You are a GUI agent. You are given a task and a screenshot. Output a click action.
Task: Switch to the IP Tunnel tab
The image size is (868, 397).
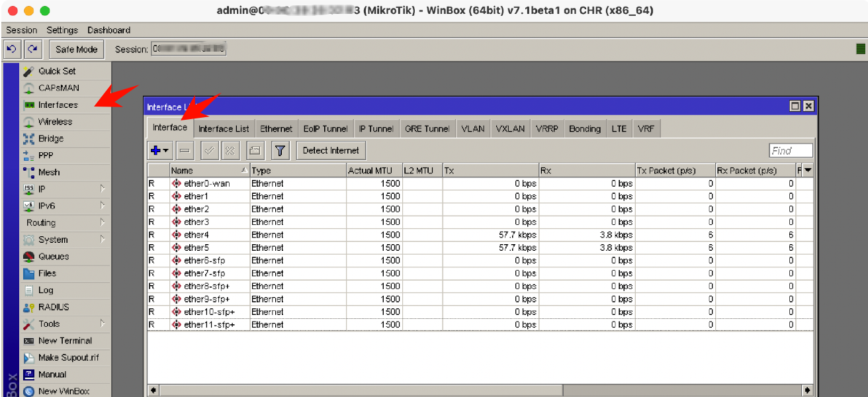click(x=376, y=129)
